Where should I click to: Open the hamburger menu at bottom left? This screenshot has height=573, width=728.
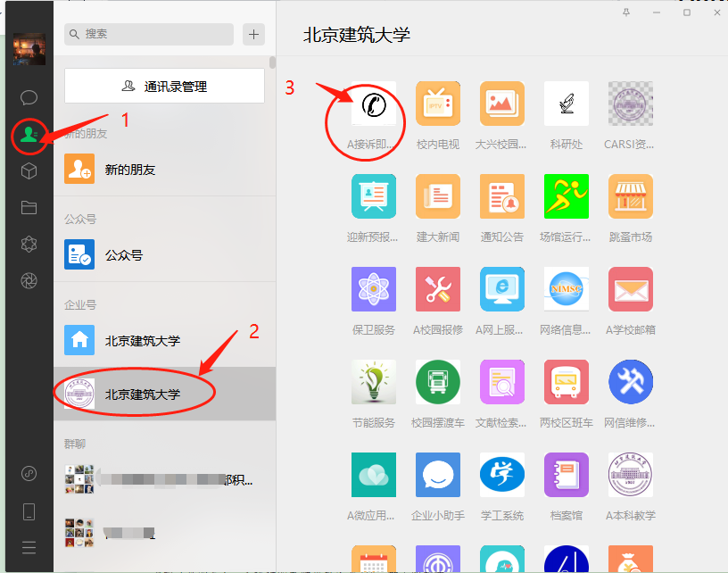(x=29, y=547)
